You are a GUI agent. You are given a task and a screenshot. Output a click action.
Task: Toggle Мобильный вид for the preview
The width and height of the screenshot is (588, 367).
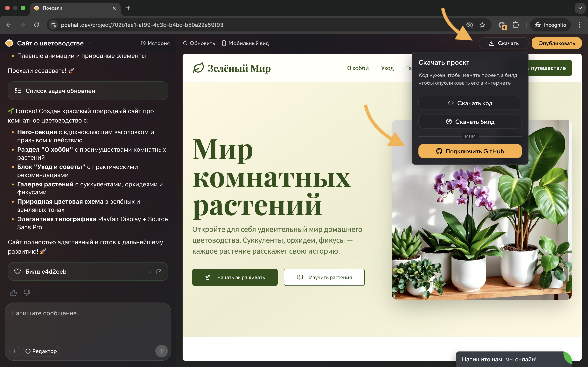tap(245, 43)
